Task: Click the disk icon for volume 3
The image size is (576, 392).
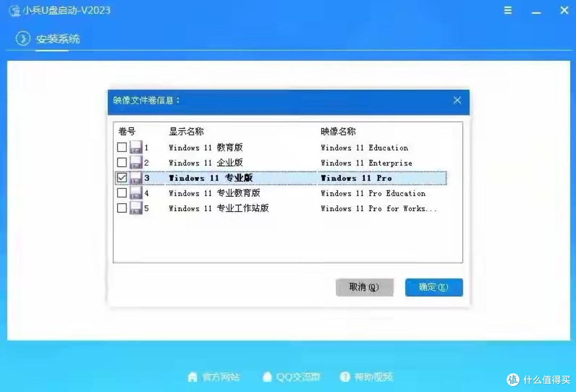Action: [x=135, y=178]
